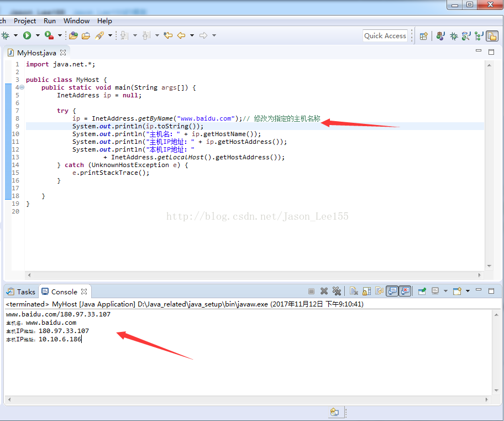504x421 pixels.
Task: Click the Back navigation yellow arrow
Action: [181, 35]
